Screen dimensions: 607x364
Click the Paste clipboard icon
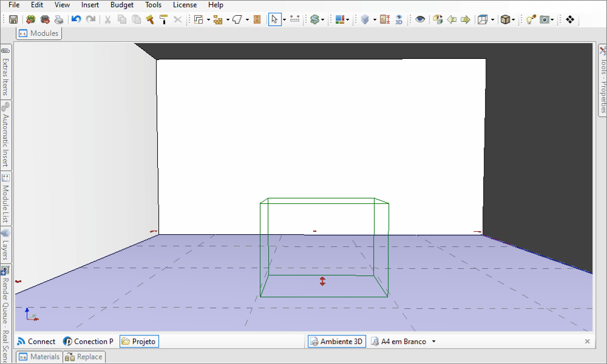[x=136, y=19]
